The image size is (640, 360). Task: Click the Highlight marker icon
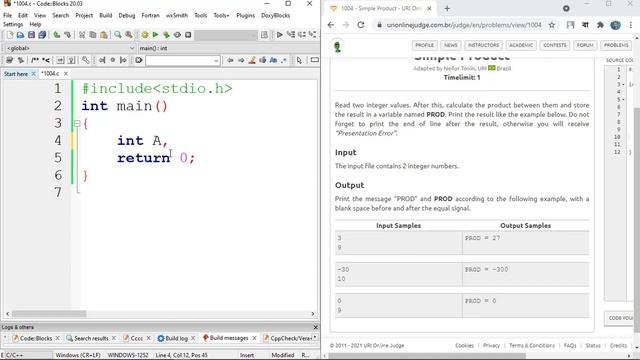[252, 60]
